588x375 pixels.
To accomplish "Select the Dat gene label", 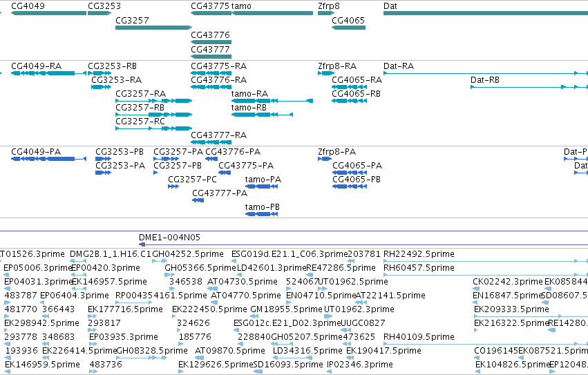I will [x=390, y=6].
